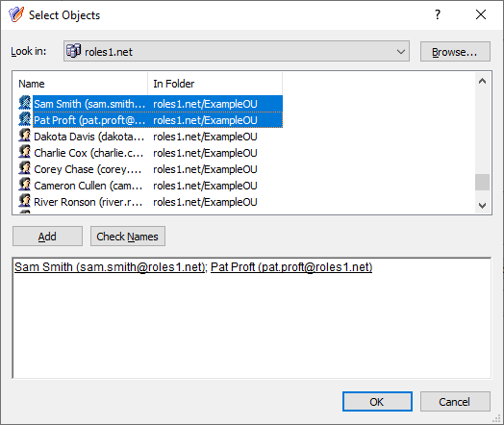Viewport: 504px width, 425px height.
Task: Click Corey Chase's user icon
Action: (x=25, y=168)
